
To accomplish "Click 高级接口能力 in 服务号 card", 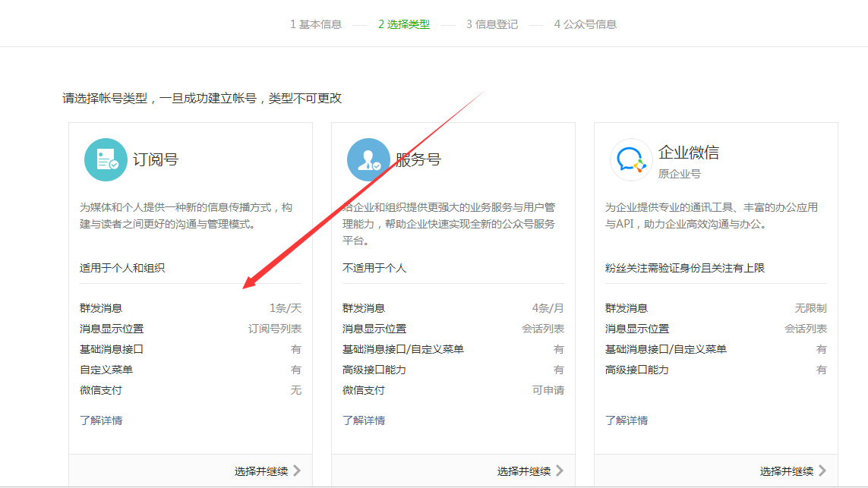I will point(374,370).
